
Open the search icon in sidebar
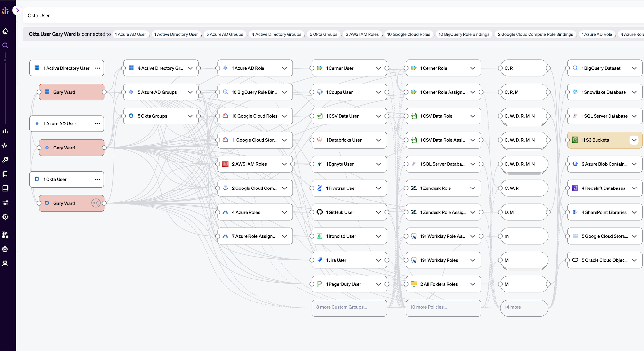pos(5,45)
